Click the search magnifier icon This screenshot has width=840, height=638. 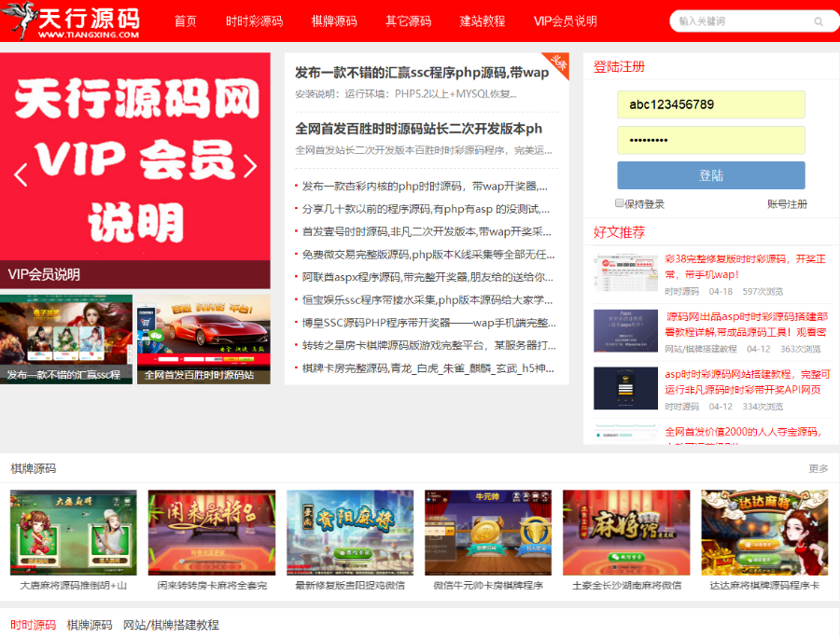point(819,21)
